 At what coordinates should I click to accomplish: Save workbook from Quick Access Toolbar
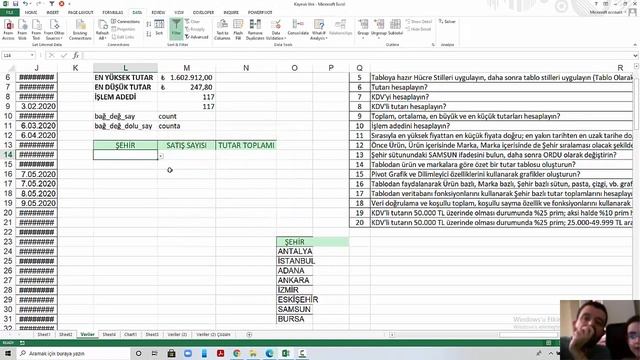tap(16, 4)
